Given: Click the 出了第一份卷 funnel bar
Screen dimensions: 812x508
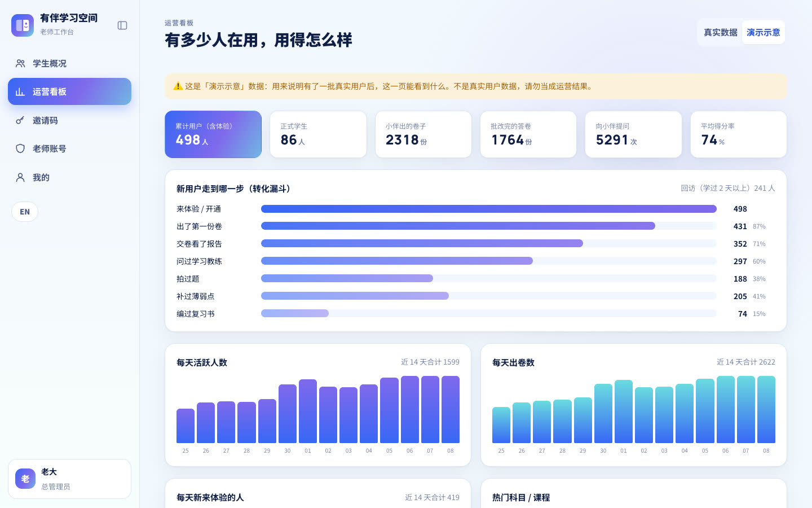Looking at the screenshot, I should click(458, 226).
